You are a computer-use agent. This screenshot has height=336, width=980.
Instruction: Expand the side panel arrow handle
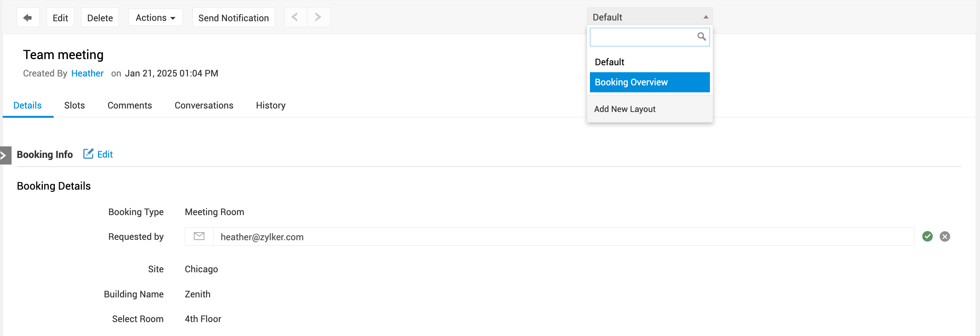pyautogui.click(x=5, y=155)
